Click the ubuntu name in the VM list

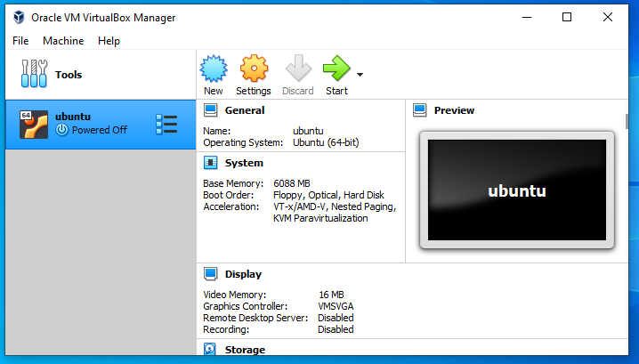[x=73, y=117]
